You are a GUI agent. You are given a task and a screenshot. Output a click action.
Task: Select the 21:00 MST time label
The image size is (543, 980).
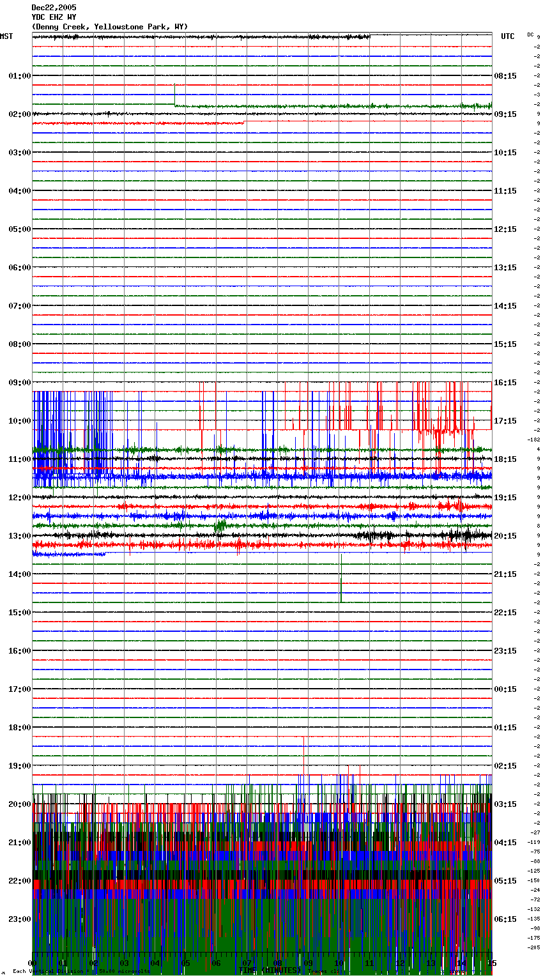pos(20,843)
